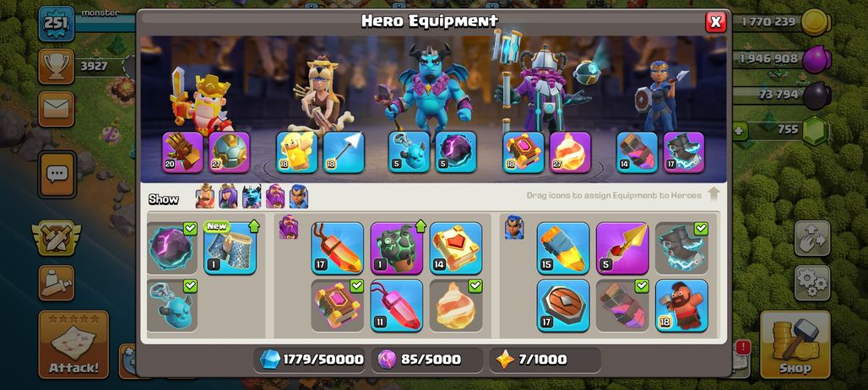Tap the Attack! map button
This screenshot has width=868, height=390.
tap(73, 344)
